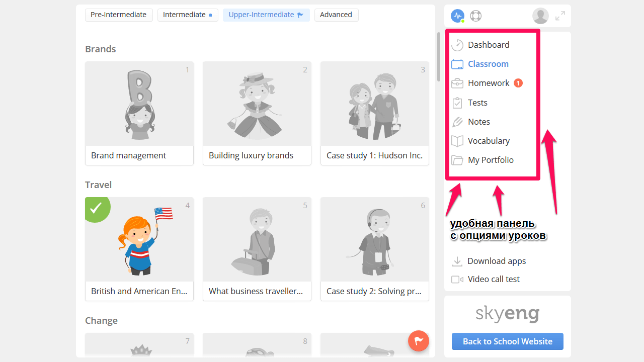
Task: Click the Change section heading
Action: pyautogui.click(x=101, y=320)
